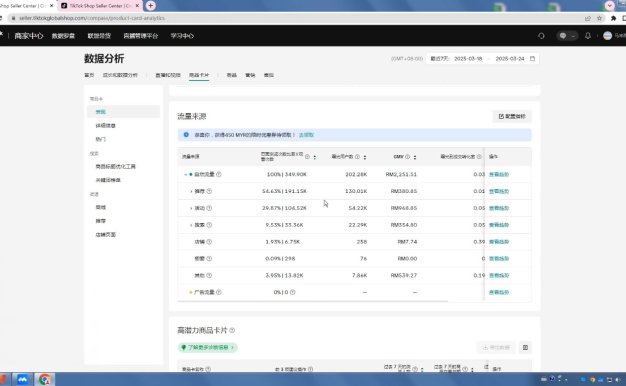Click help icon beside 自然流量 row label
626x386 pixels.
[219, 174]
